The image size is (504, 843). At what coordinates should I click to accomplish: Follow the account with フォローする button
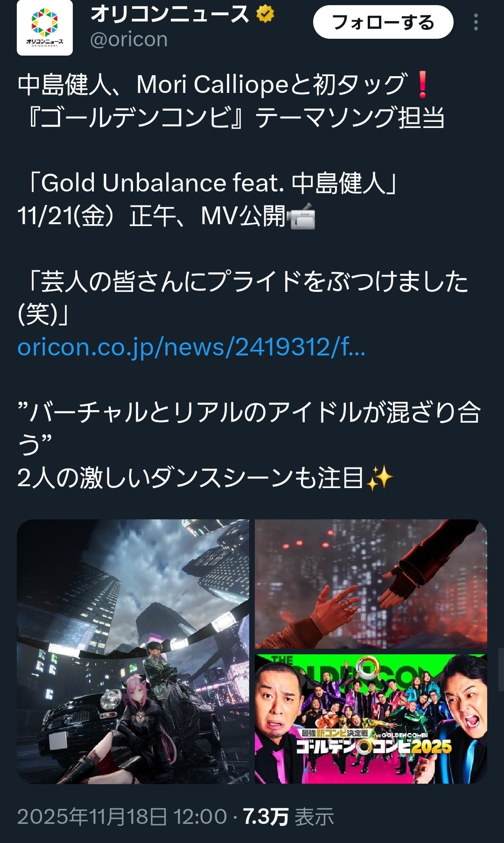coord(383,22)
